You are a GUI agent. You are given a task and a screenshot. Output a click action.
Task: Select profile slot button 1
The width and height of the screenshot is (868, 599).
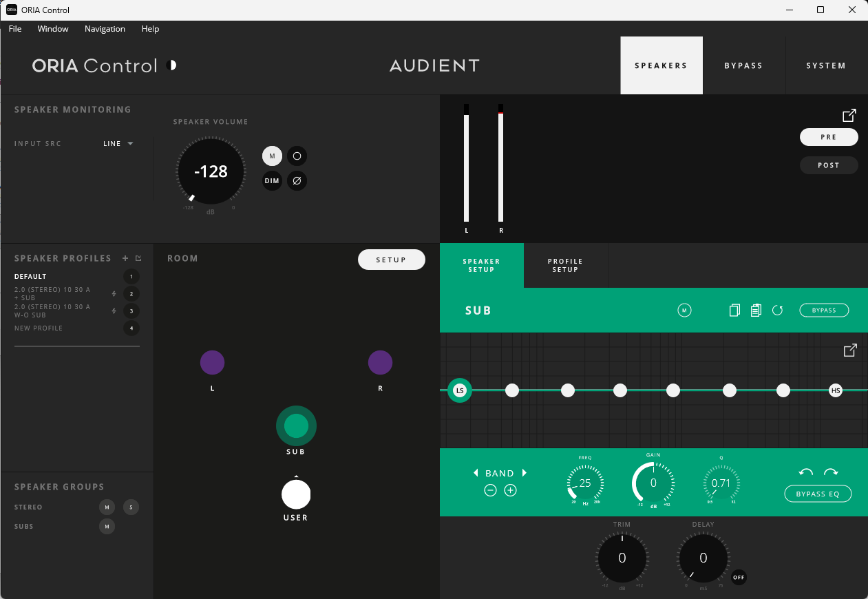point(131,277)
